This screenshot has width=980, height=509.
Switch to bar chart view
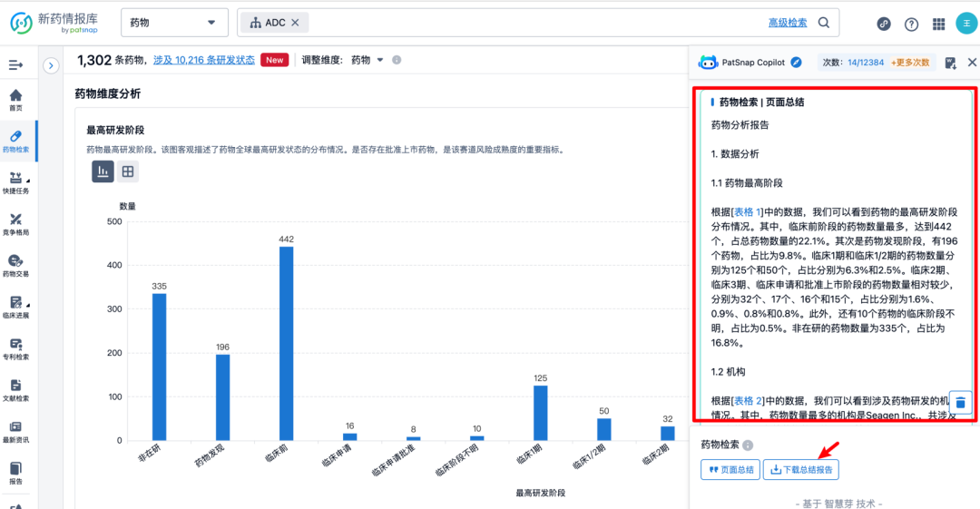coord(103,171)
